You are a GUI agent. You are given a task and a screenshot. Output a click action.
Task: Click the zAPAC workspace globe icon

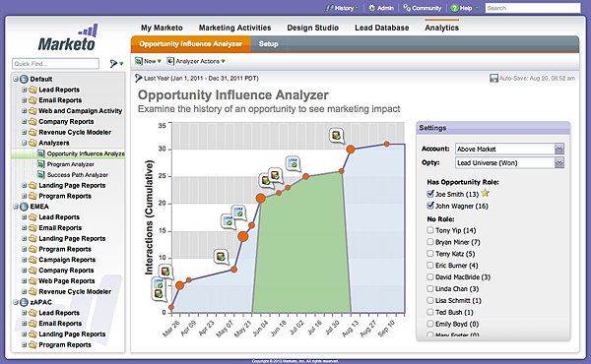pos(24,302)
